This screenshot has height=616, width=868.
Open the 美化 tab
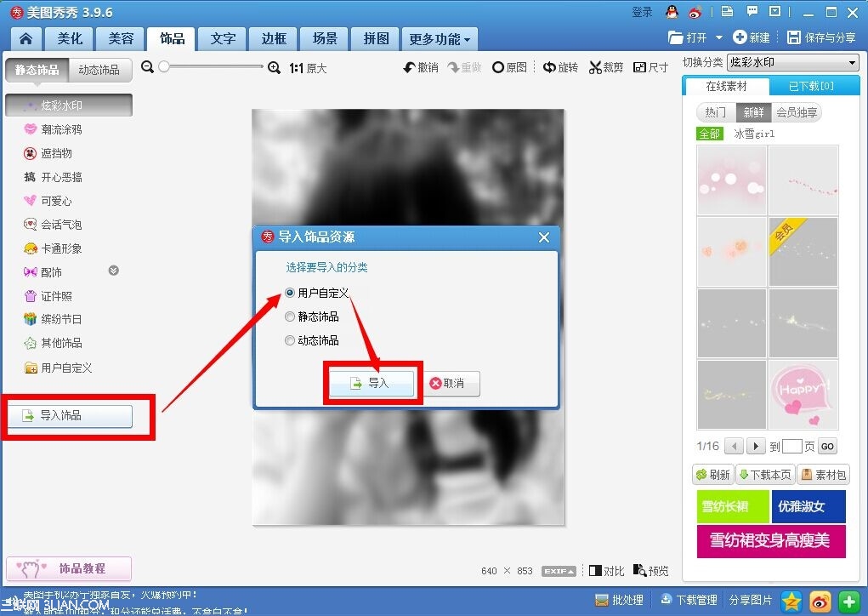pyautogui.click(x=70, y=39)
